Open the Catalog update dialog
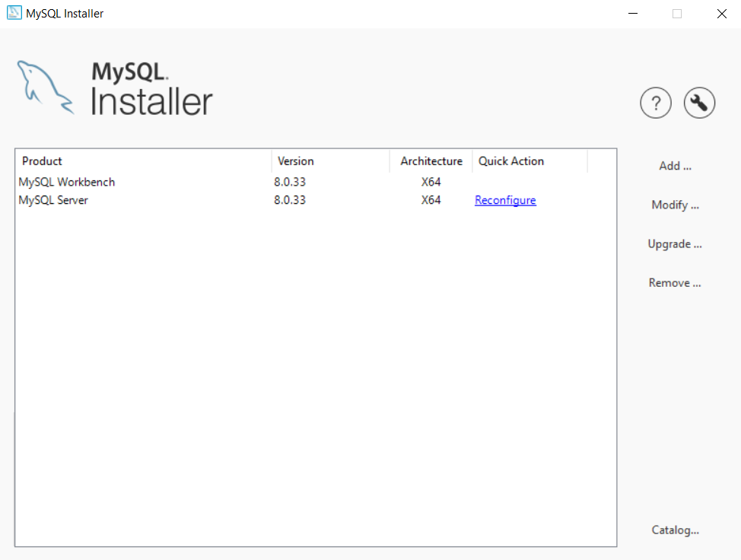The width and height of the screenshot is (741, 560). (675, 530)
